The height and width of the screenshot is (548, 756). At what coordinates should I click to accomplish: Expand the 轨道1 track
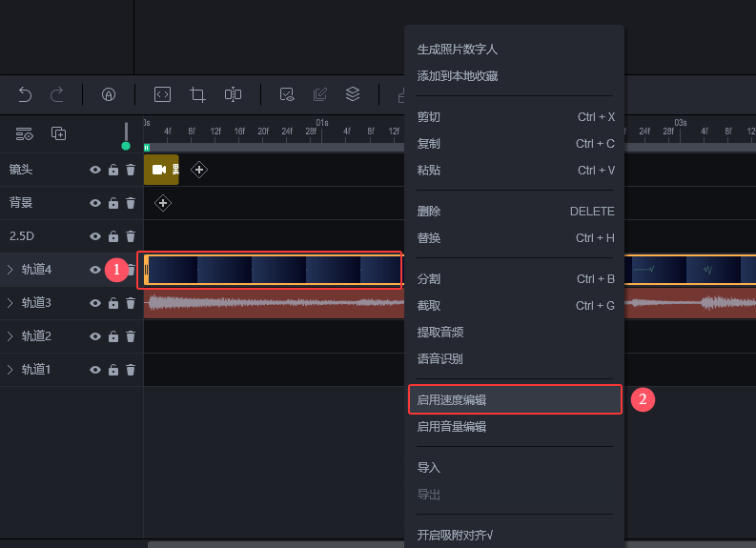[10, 370]
